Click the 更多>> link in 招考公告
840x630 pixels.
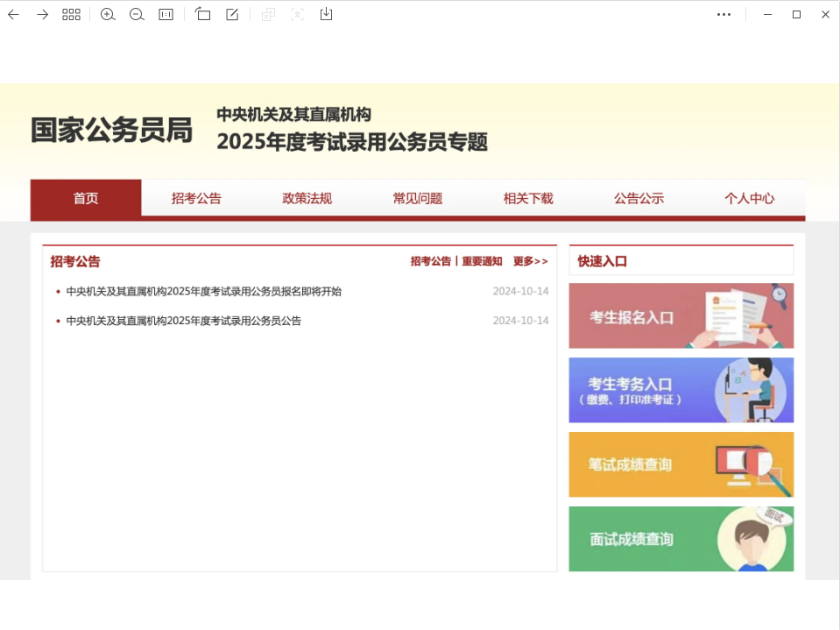tap(530, 261)
